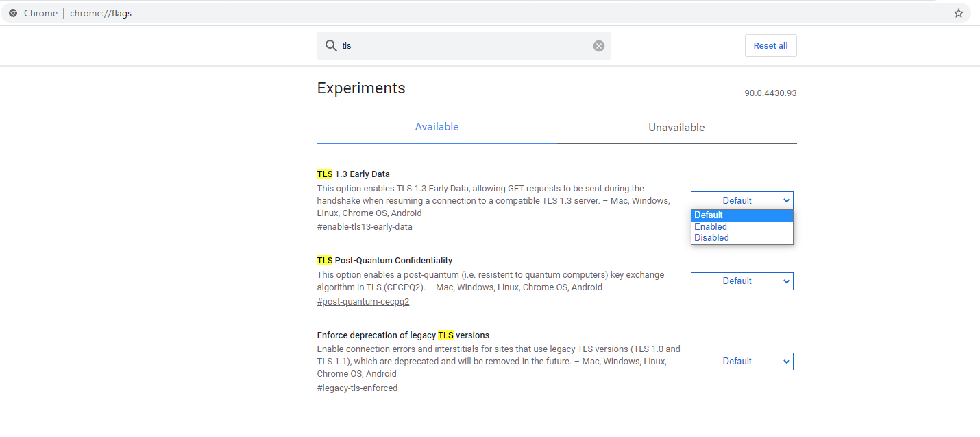Click the Chrome label in the address bar
The image size is (980, 437).
[x=40, y=13]
